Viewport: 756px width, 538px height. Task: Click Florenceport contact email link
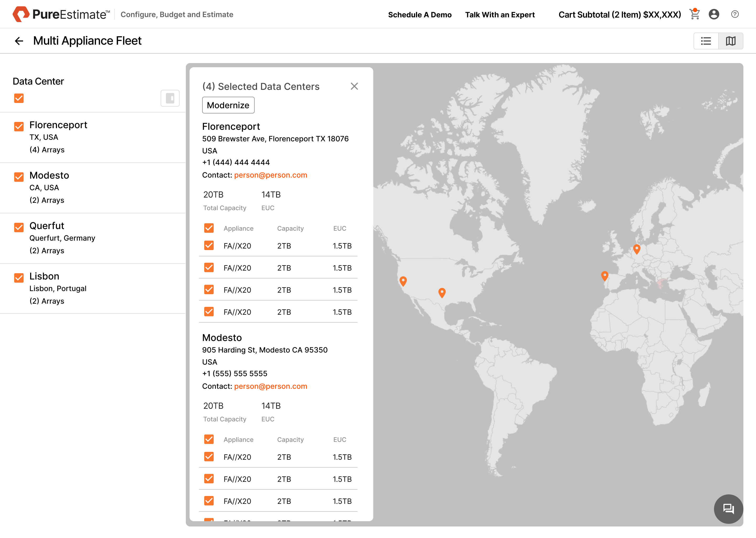click(270, 175)
